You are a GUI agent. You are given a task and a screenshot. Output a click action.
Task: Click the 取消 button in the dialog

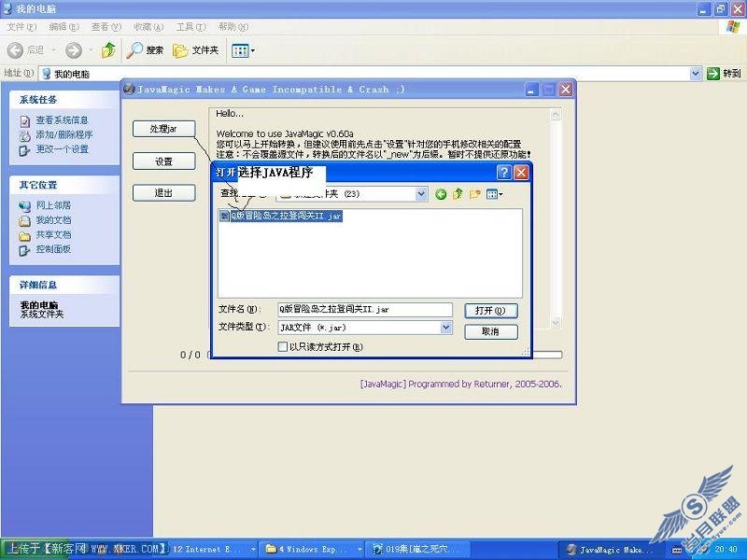pos(491,331)
